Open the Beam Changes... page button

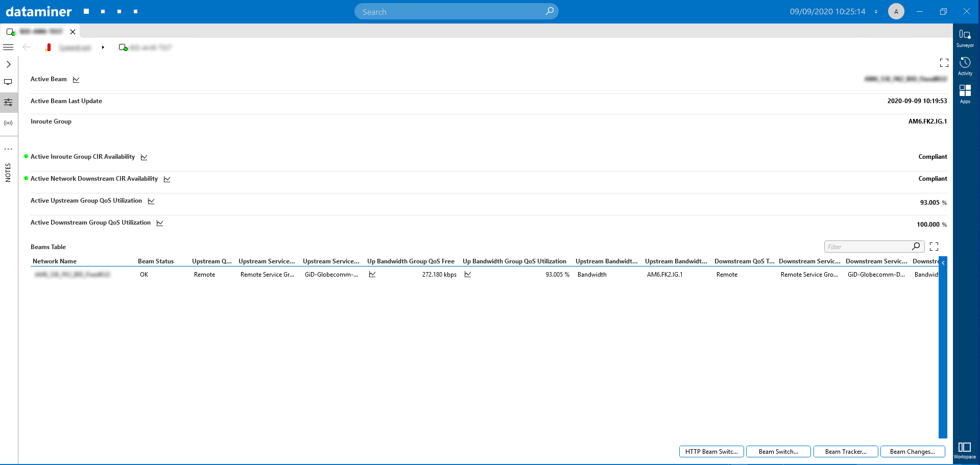tap(913, 452)
